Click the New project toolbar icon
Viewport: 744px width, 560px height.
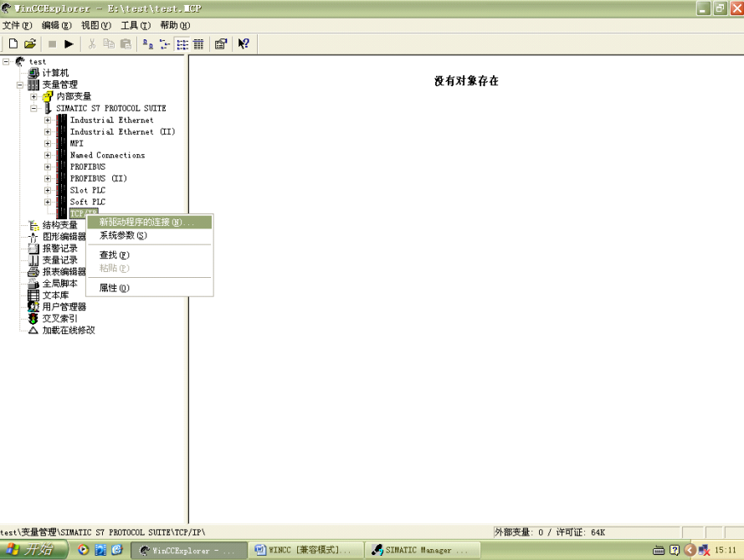pos(13,44)
